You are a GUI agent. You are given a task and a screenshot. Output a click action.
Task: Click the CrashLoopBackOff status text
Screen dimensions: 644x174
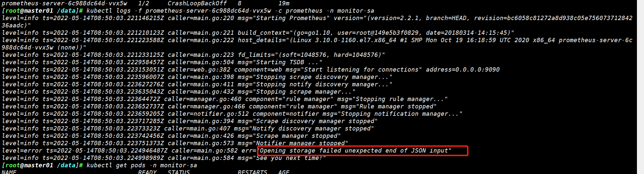(x=197, y=3)
